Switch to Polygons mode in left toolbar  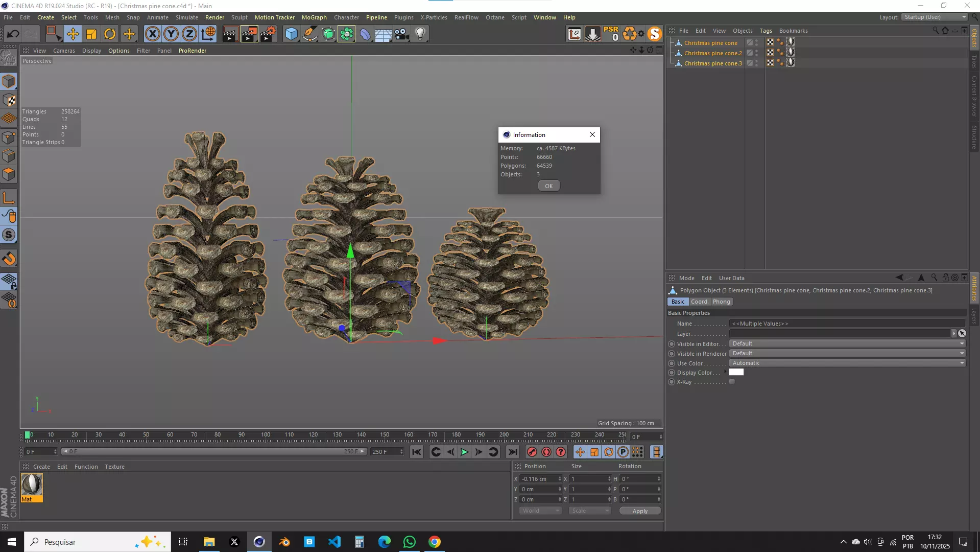pyautogui.click(x=9, y=174)
